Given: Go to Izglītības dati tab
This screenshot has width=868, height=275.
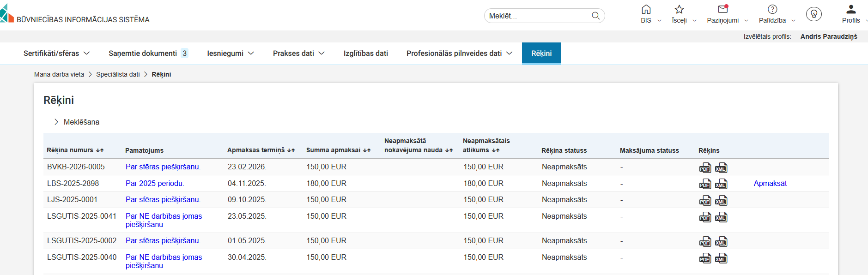Looking at the screenshot, I should [x=365, y=54].
